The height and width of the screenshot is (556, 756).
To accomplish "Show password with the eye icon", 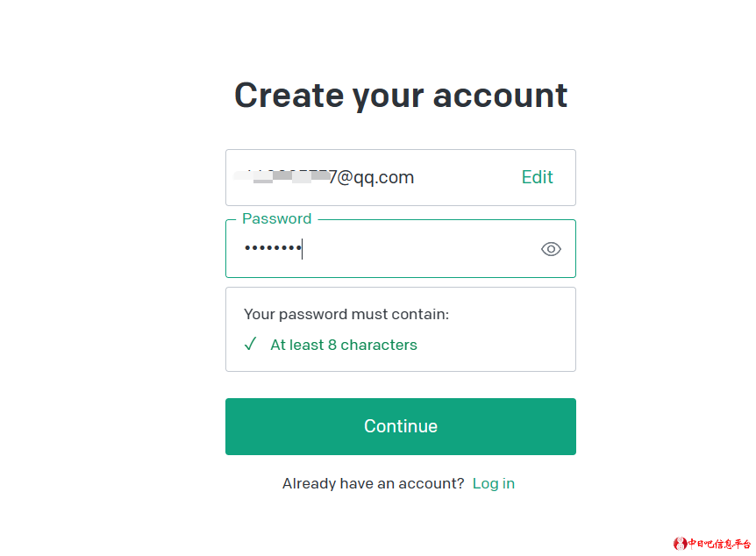I will pyautogui.click(x=551, y=249).
